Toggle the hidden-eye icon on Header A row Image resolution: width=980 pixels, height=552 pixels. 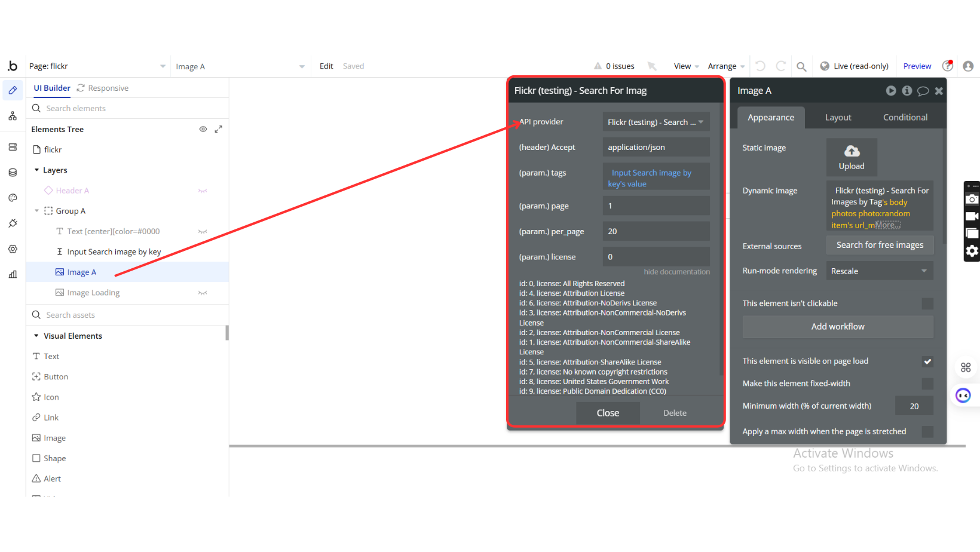click(x=203, y=191)
